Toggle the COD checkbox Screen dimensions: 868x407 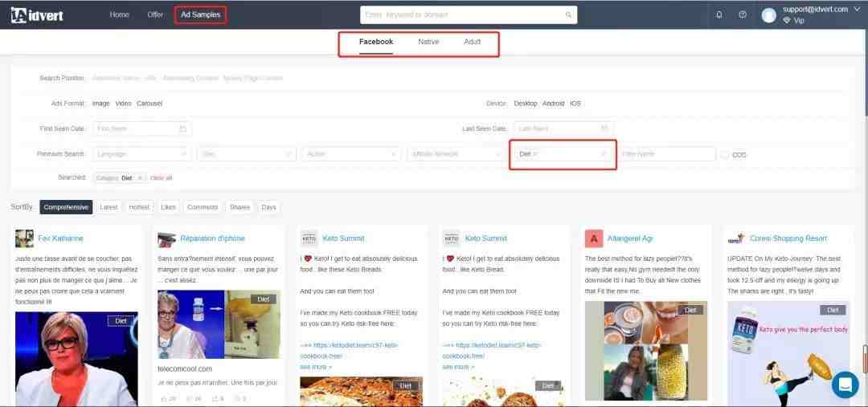pos(724,155)
